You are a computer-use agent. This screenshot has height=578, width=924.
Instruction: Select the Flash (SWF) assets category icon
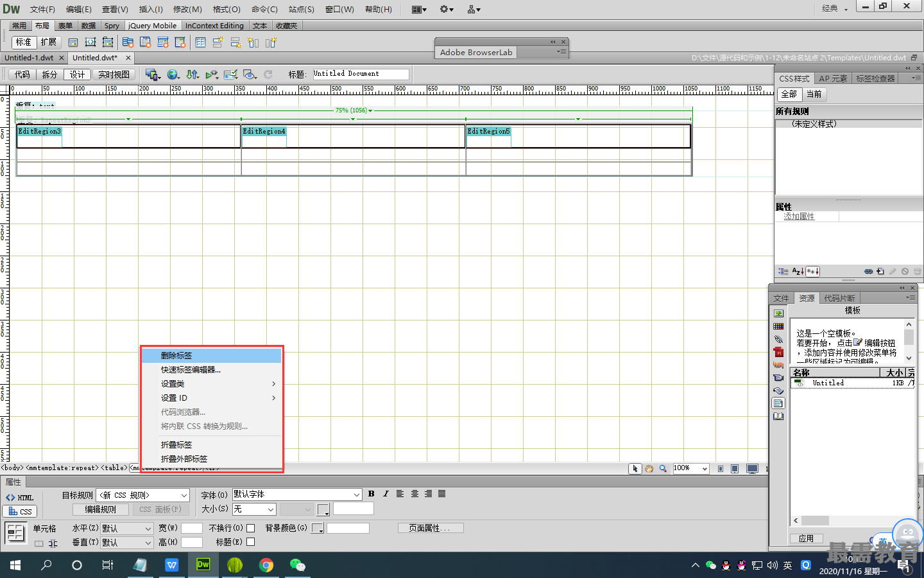pyautogui.click(x=778, y=352)
